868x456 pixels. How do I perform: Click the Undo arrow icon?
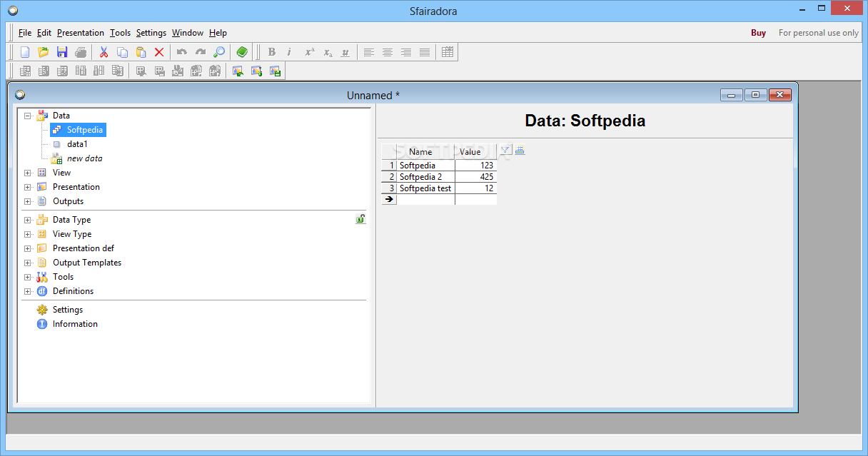(182, 52)
